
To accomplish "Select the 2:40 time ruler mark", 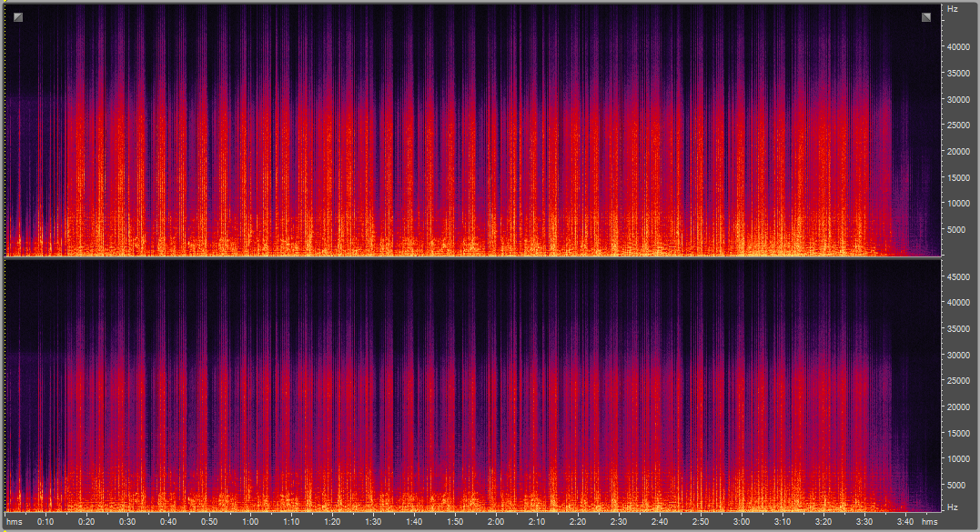I will point(660,522).
